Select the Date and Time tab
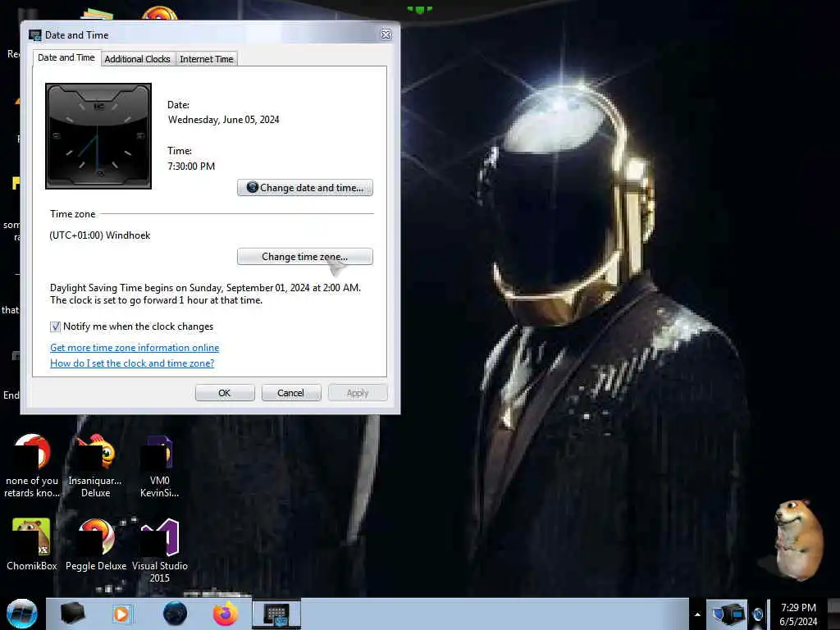The height and width of the screenshot is (630, 840). 66,57
